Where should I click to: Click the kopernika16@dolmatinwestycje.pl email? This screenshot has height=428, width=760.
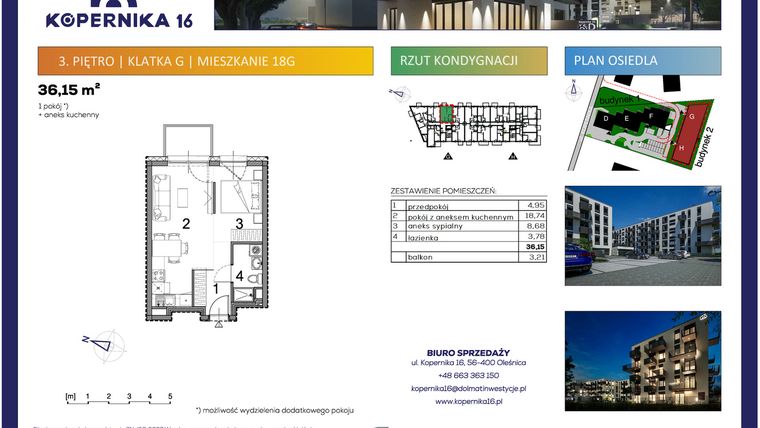468,388
